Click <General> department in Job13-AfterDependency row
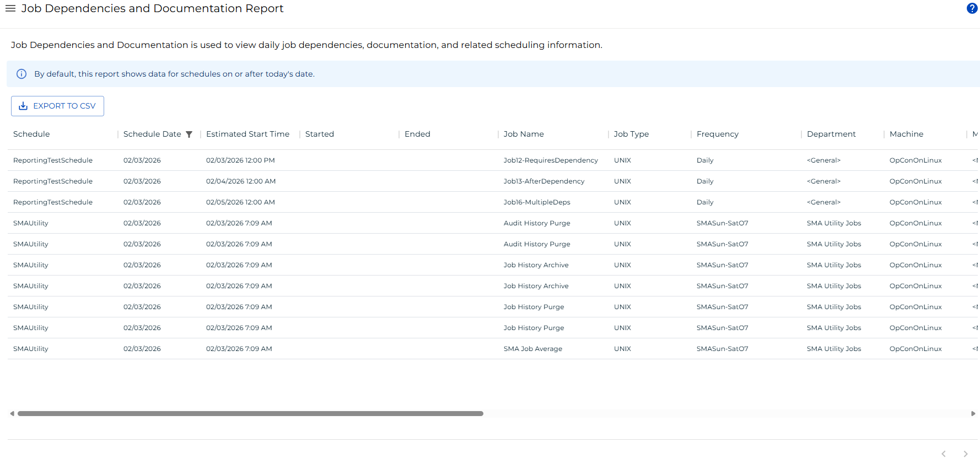 pos(823,181)
